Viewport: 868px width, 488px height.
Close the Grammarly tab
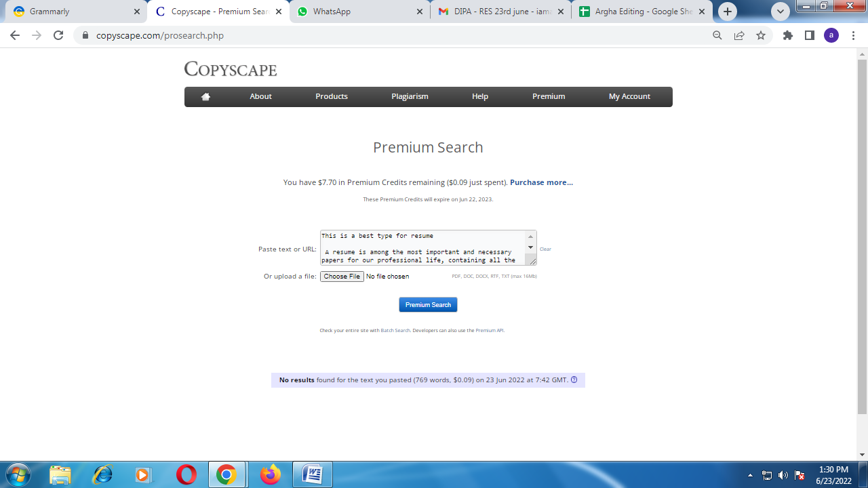coord(136,12)
